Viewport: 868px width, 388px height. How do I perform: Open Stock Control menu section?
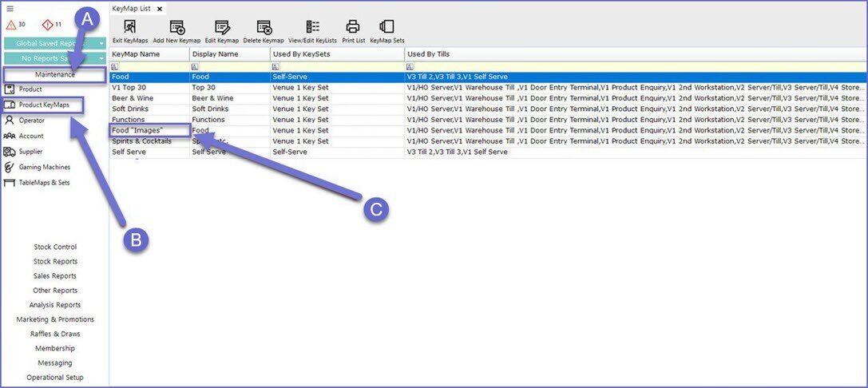[x=54, y=247]
